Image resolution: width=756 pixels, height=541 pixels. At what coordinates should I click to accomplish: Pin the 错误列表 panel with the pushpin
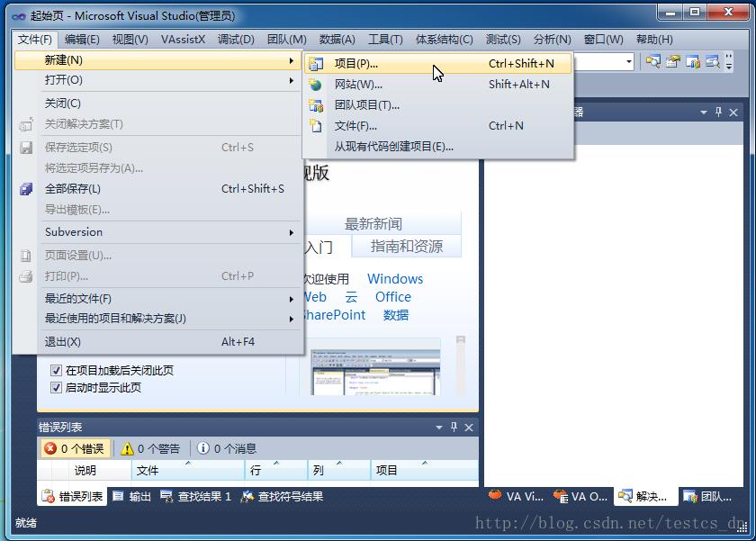pos(454,428)
